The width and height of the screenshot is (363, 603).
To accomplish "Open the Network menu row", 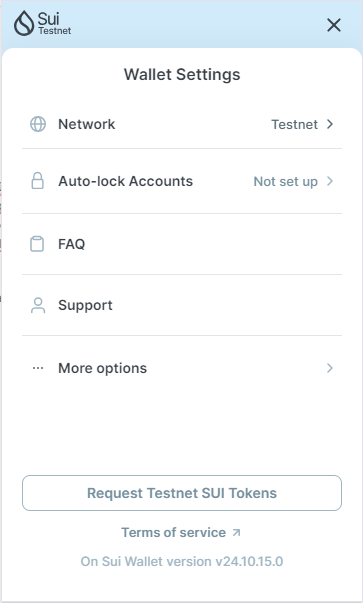I will (x=182, y=124).
